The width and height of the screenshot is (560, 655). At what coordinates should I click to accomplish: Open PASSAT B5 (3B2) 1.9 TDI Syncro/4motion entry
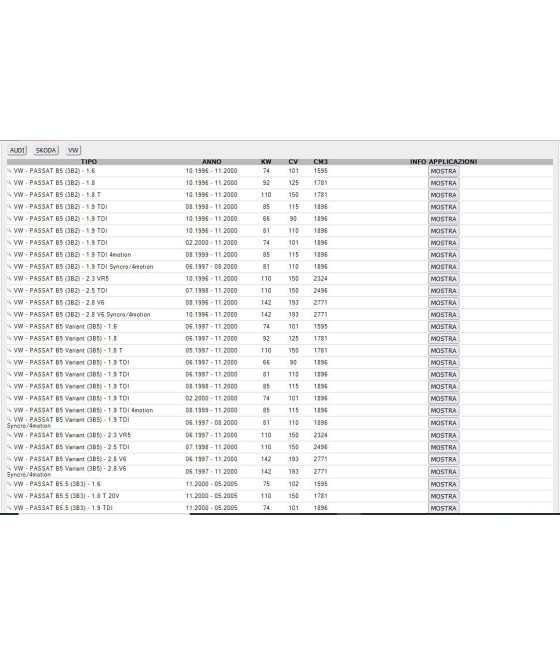click(x=84, y=267)
